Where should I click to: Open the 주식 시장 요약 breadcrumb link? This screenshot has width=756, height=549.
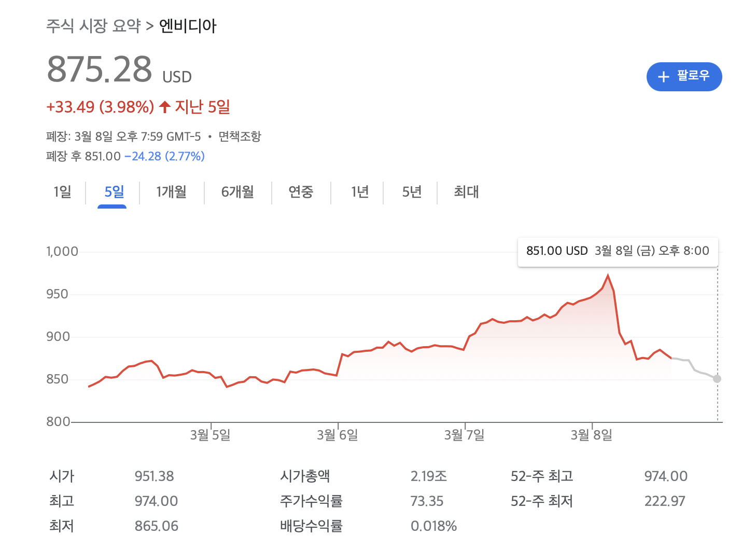[x=93, y=26]
